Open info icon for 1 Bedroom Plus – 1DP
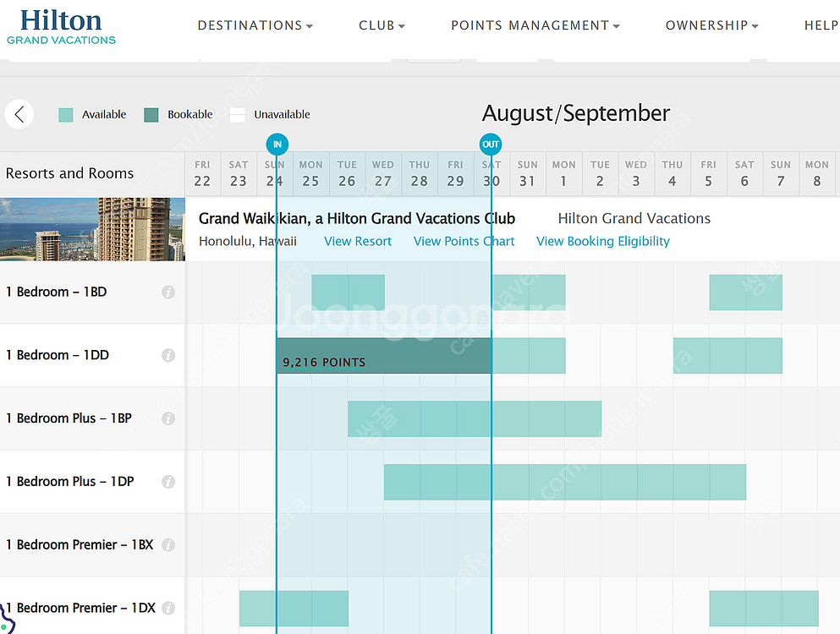The height and width of the screenshot is (634, 840). pos(168,481)
